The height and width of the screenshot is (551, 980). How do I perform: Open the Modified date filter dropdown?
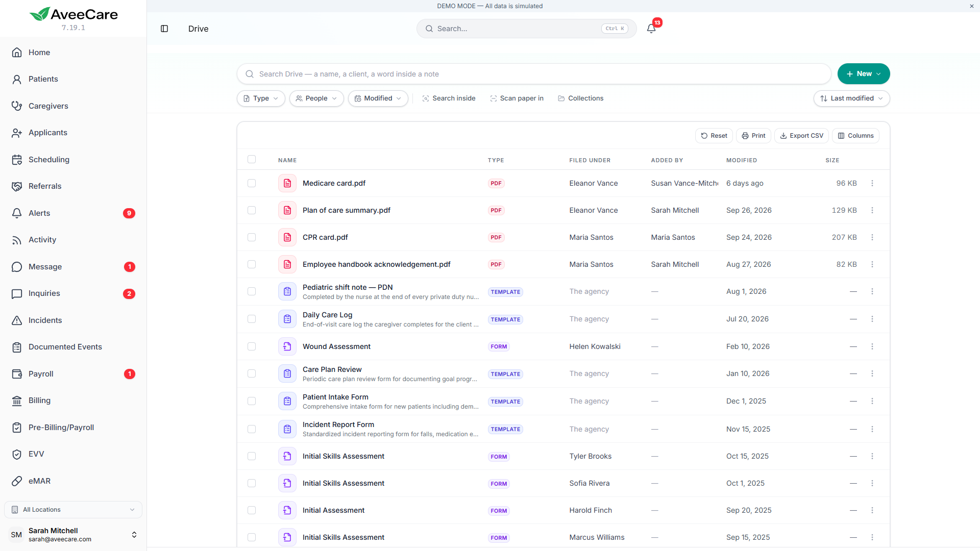pyautogui.click(x=378, y=98)
